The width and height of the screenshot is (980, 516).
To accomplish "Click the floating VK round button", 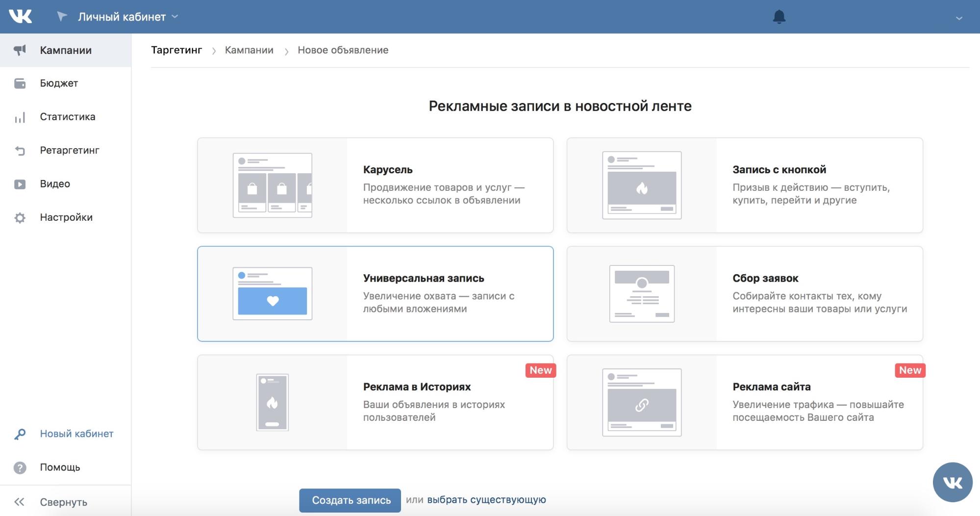I will pyautogui.click(x=952, y=482).
